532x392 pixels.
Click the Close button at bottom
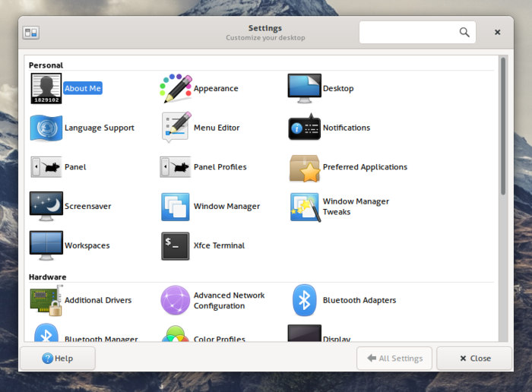(x=474, y=359)
